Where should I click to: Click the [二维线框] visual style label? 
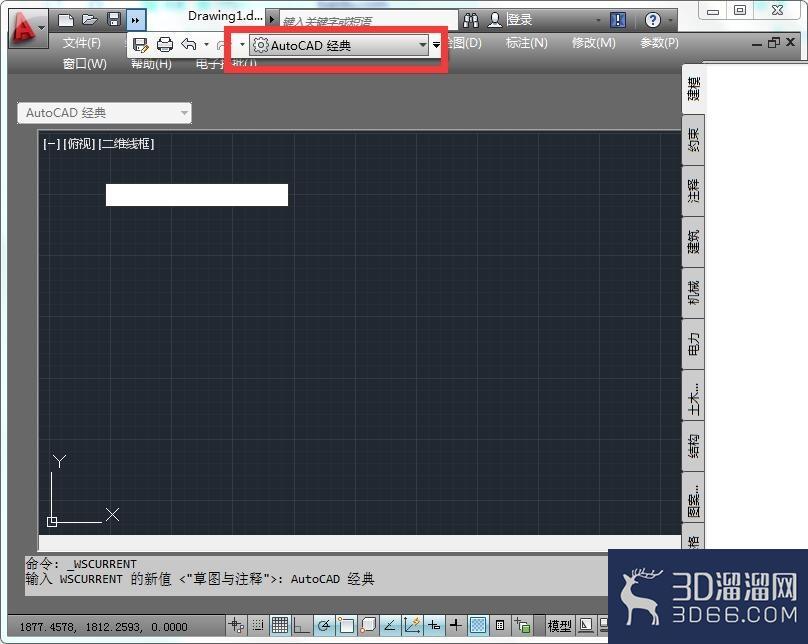click(x=126, y=144)
